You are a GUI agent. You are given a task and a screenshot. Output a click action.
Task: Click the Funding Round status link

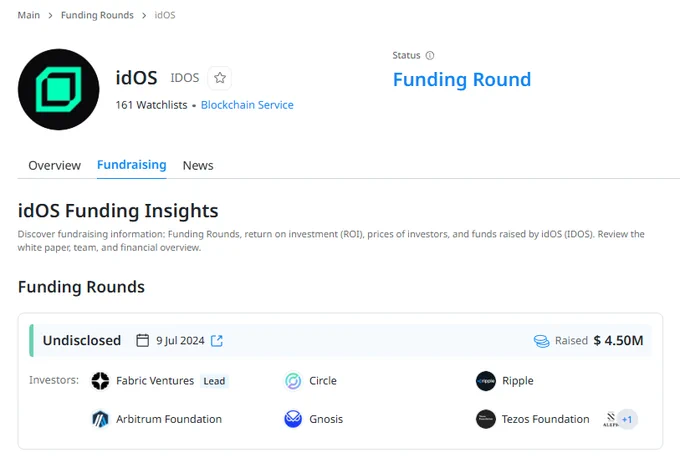[462, 79]
